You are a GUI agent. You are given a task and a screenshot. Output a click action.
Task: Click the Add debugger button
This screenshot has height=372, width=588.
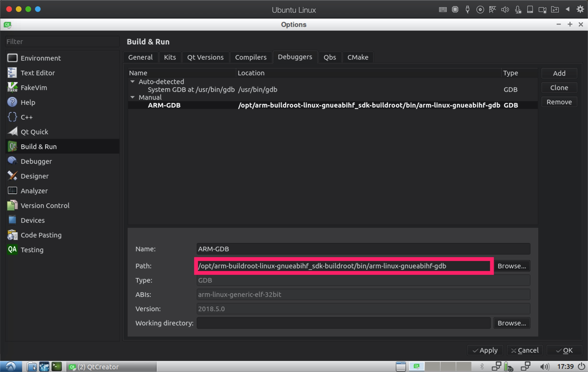pyautogui.click(x=559, y=73)
